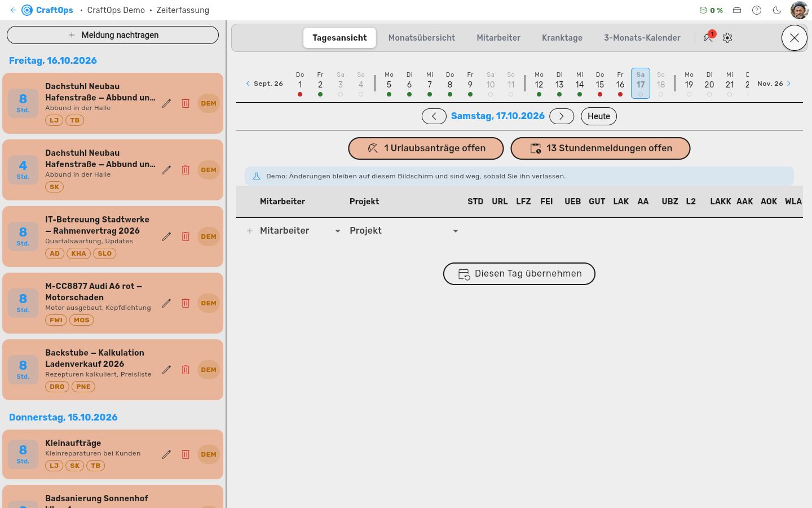
Task: Switch to Tagesansicht tab
Action: [339, 38]
